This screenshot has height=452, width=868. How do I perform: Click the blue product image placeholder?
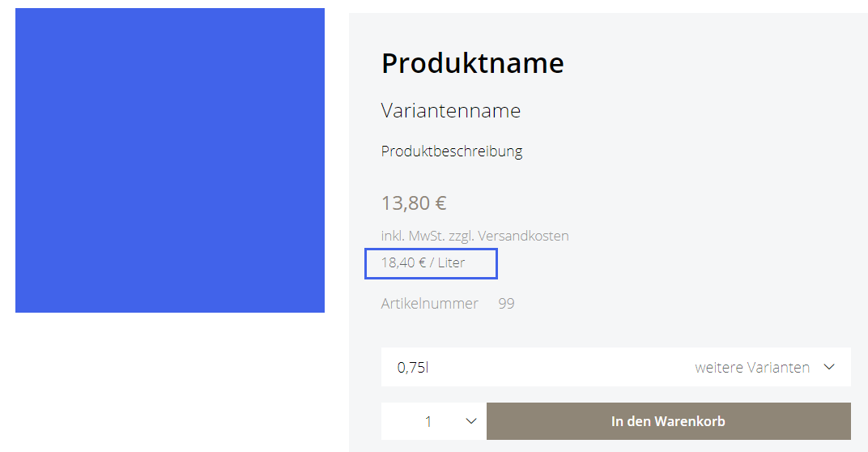click(170, 160)
